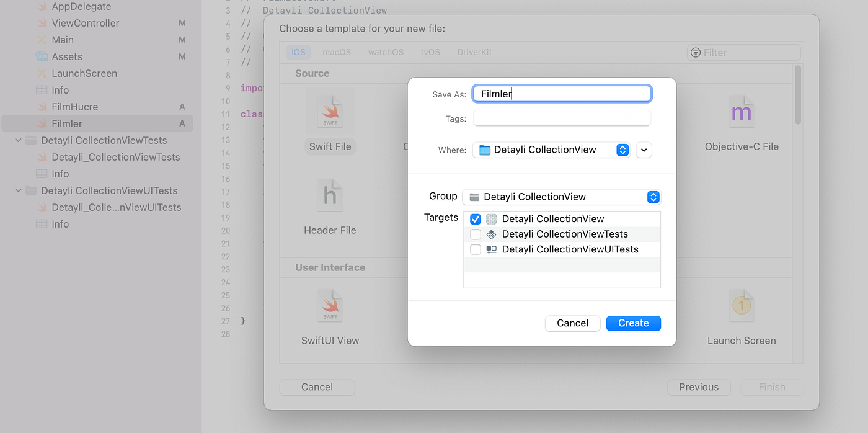Open the Group selection dropdown

[x=652, y=197]
